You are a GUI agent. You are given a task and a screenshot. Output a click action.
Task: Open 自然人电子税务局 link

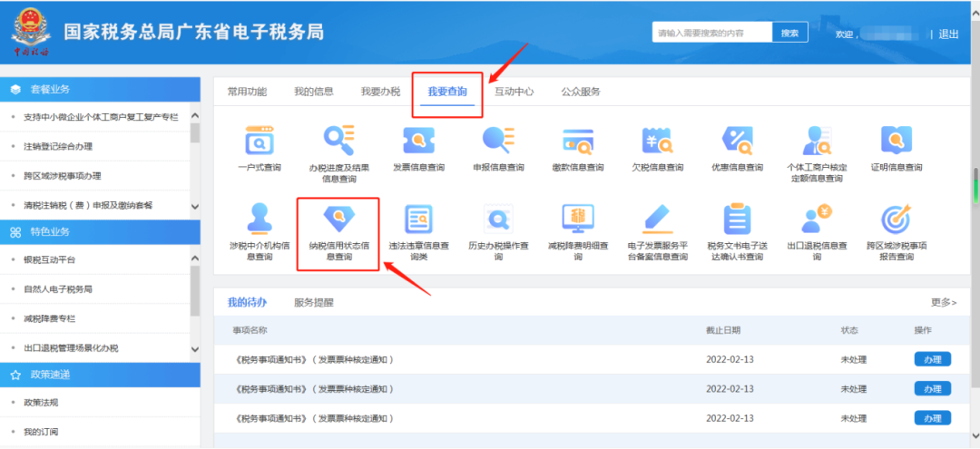(x=57, y=289)
